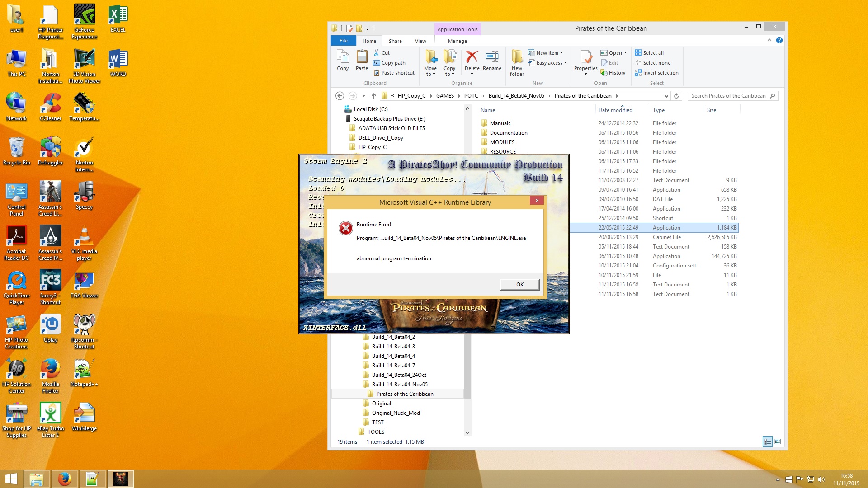Click the Up one level arrow
868x488 pixels.
pyautogui.click(x=373, y=96)
